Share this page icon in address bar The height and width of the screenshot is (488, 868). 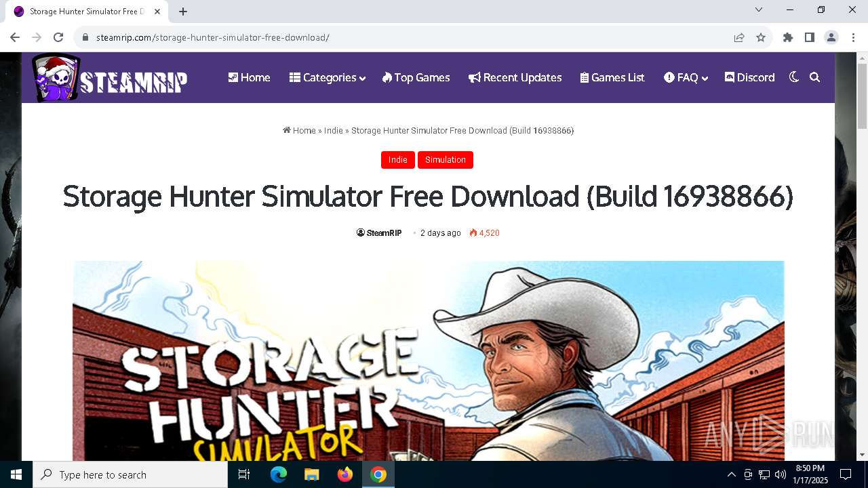click(x=739, y=37)
